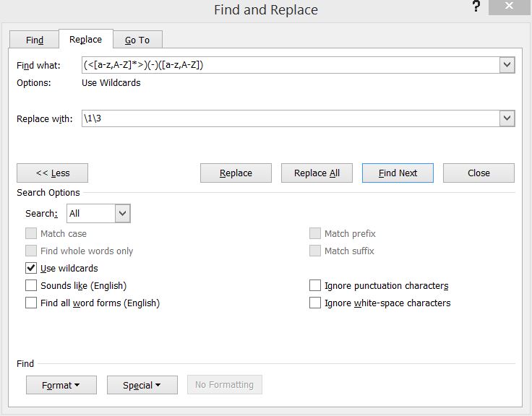Open the Special characters menu button
Viewport: 532px width, 416px height.
point(142,385)
